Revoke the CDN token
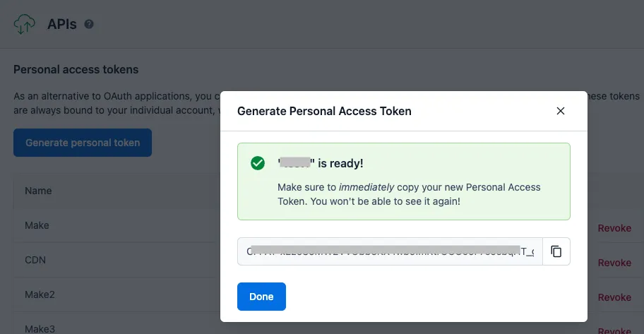The height and width of the screenshot is (334, 644). 614,263
